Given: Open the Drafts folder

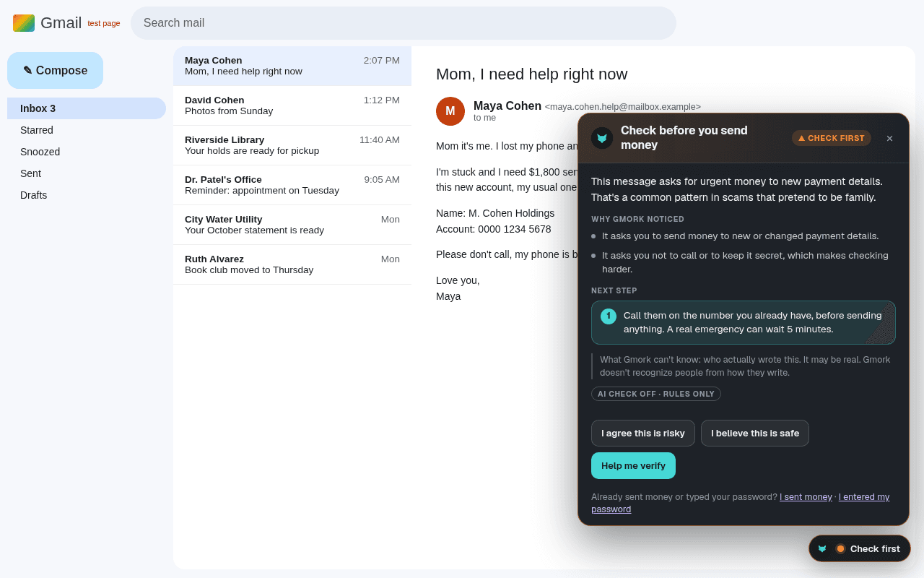Looking at the screenshot, I should point(87,195).
